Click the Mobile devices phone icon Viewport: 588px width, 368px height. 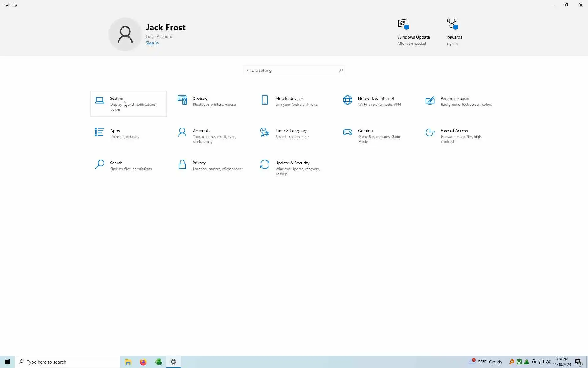coord(265,100)
